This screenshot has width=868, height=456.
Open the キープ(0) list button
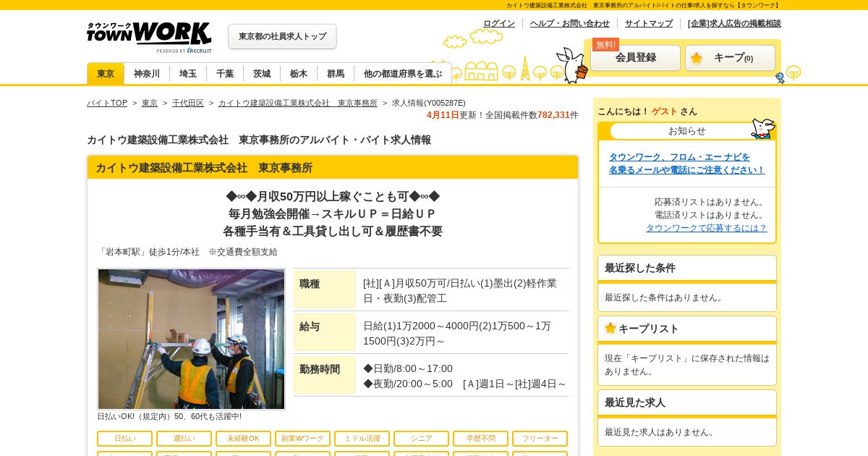click(x=730, y=58)
